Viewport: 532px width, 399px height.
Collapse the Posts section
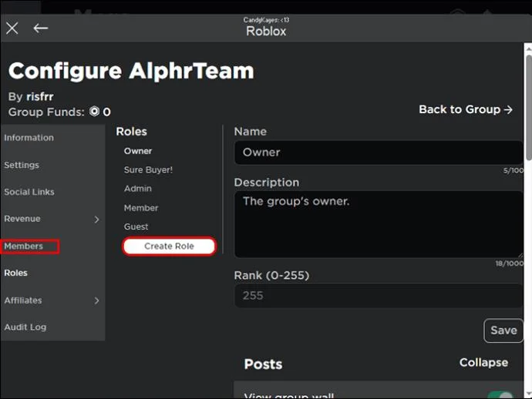click(x=483, y=362)
